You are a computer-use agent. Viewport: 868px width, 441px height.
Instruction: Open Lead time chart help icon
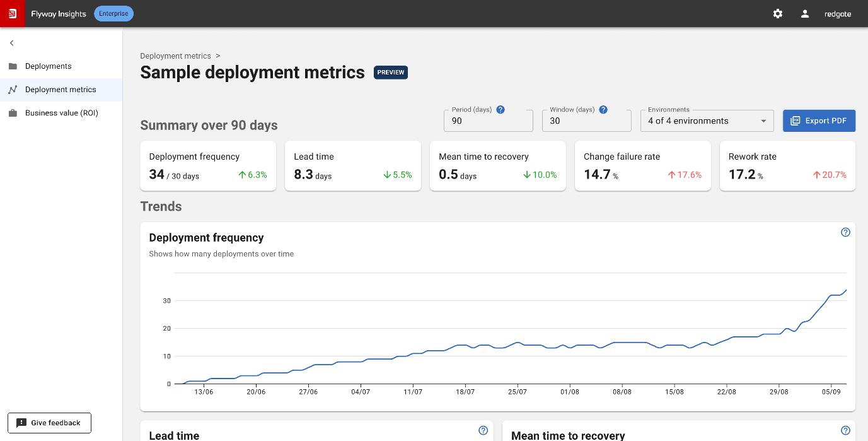click(x=483, y=430)
